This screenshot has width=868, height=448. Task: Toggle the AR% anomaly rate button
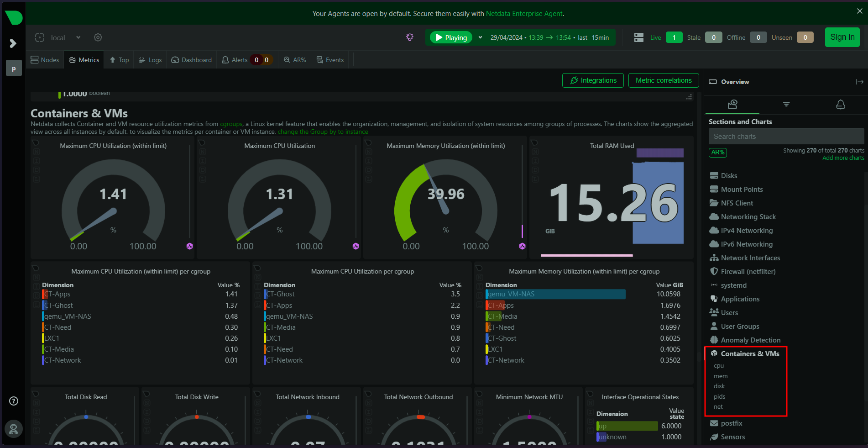pos(718,153)
